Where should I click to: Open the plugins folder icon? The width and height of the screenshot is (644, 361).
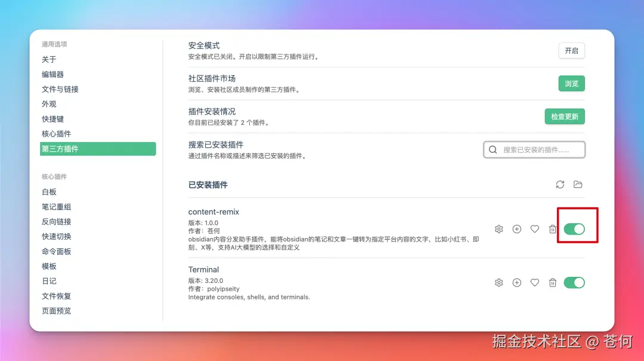pyautogui.click(x=577, y=184)
